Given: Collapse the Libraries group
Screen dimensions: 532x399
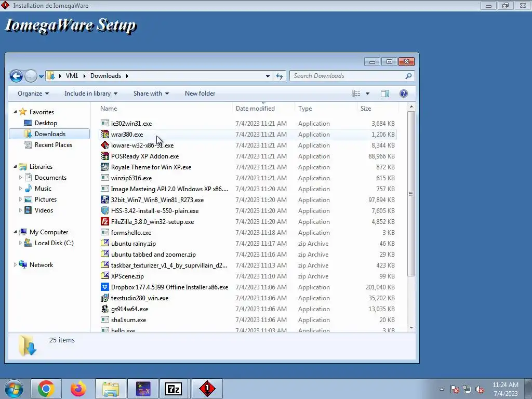Looking at the screenshot, I should [x=15, y=167].
